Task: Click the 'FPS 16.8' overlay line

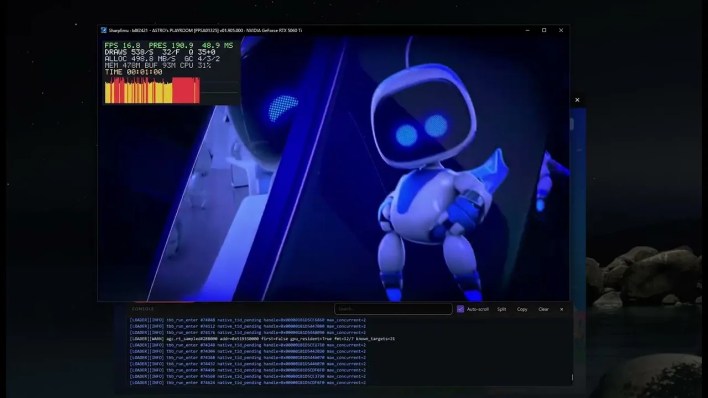Action: (x=169, y=46)
